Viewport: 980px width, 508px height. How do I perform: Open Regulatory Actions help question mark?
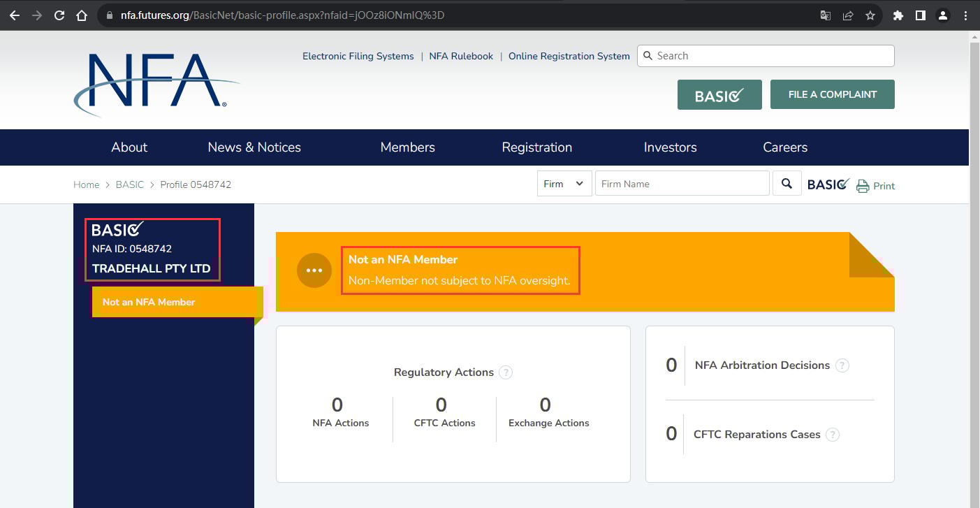tap(506, 372)
